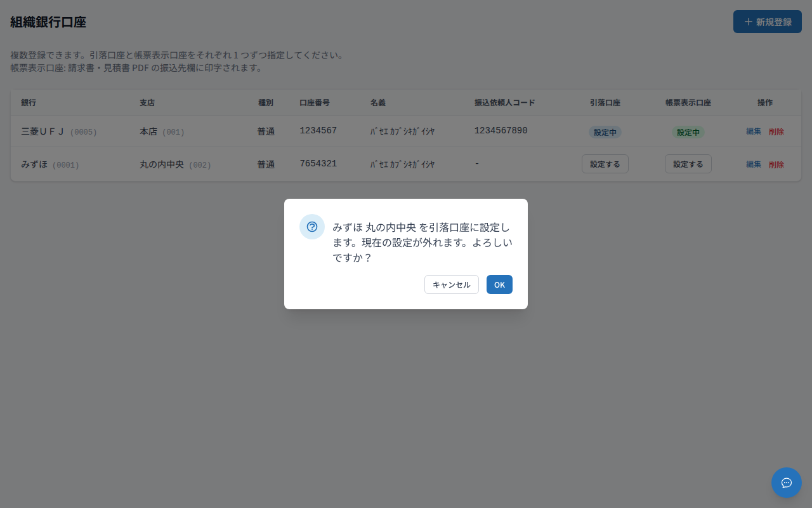The image size is (812, 508).
Task: Set みずほ as 引落口座
Action: coord(605,164)
